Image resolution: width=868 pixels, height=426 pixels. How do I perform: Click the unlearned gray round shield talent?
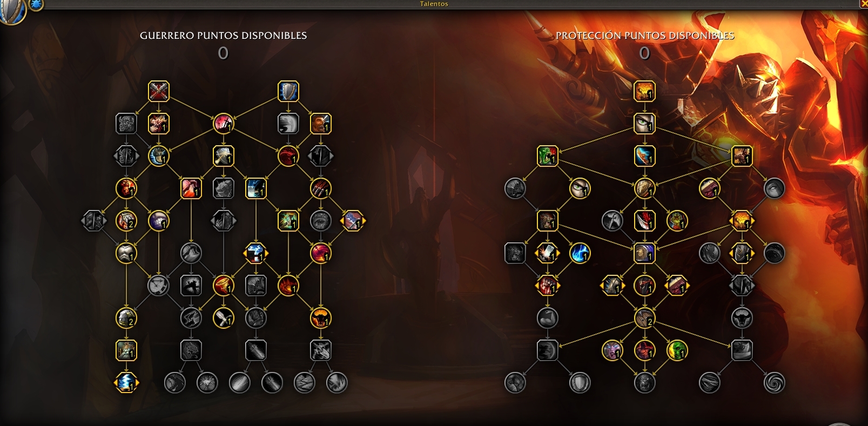tap(580, 383)
